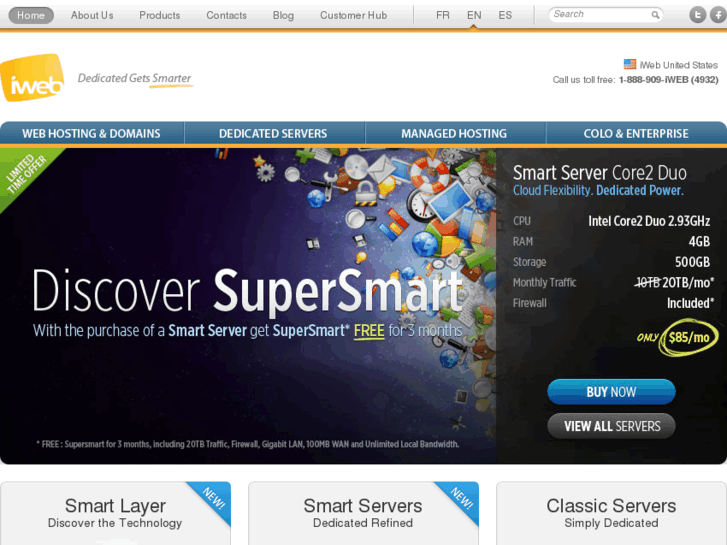
Task: Open the Classic Servers card
Action: click(611, 513)
